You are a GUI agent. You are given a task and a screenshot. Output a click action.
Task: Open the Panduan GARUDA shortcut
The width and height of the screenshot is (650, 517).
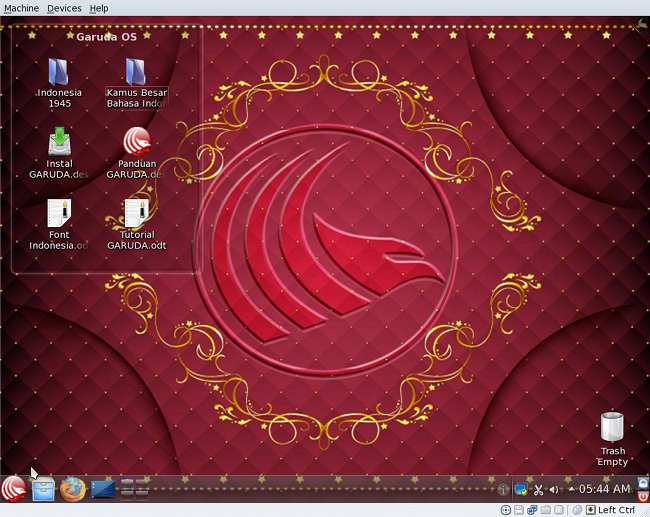pos(136,153)
